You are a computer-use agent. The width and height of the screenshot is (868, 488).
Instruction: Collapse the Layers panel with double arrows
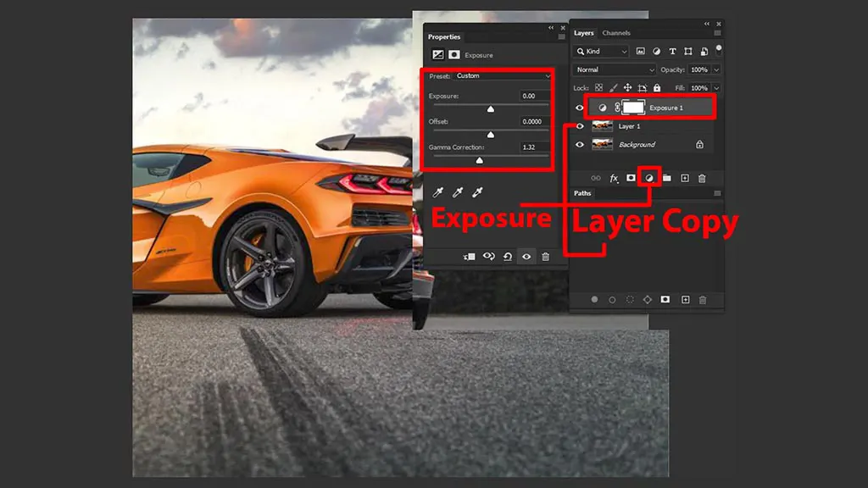(707, 24)
